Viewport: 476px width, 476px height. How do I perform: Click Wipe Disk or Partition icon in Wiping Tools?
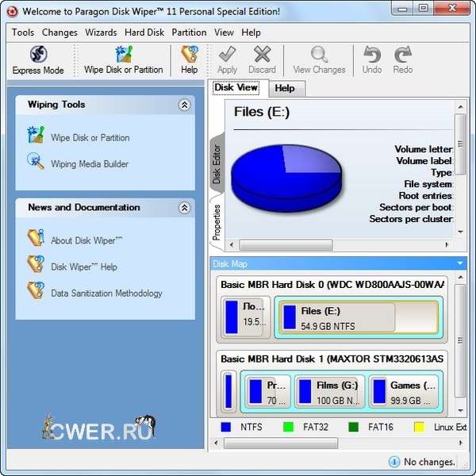36,135
